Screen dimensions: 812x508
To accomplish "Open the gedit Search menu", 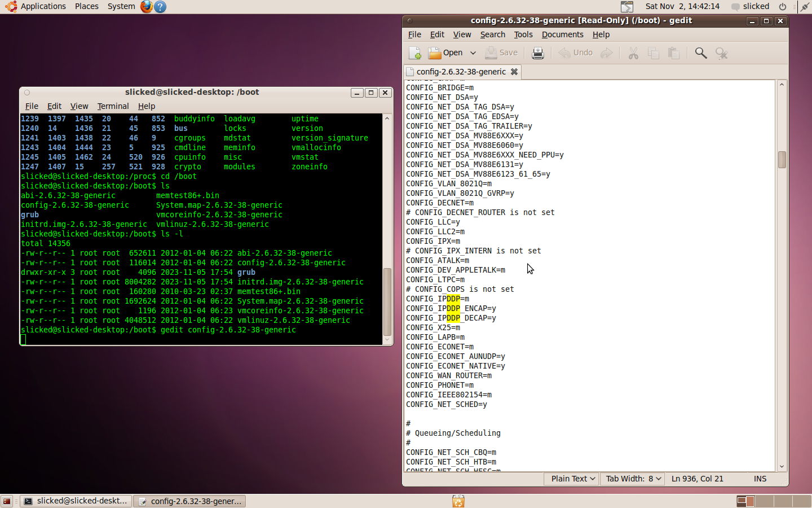I will pyautogui.click(x=492, y=34).
